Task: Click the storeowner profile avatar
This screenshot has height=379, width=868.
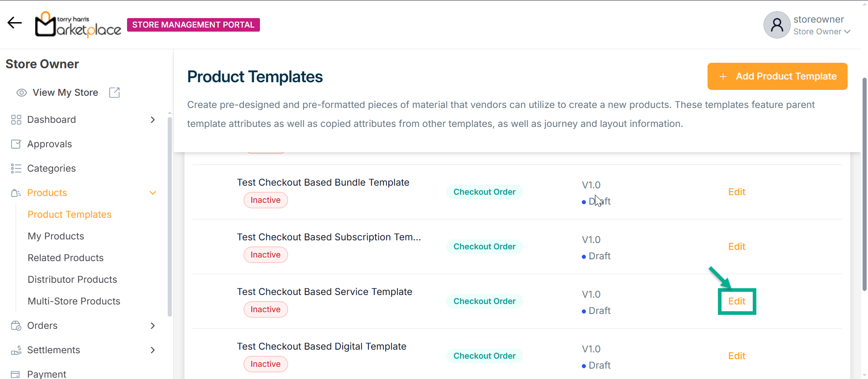Action: coord(777,25)
